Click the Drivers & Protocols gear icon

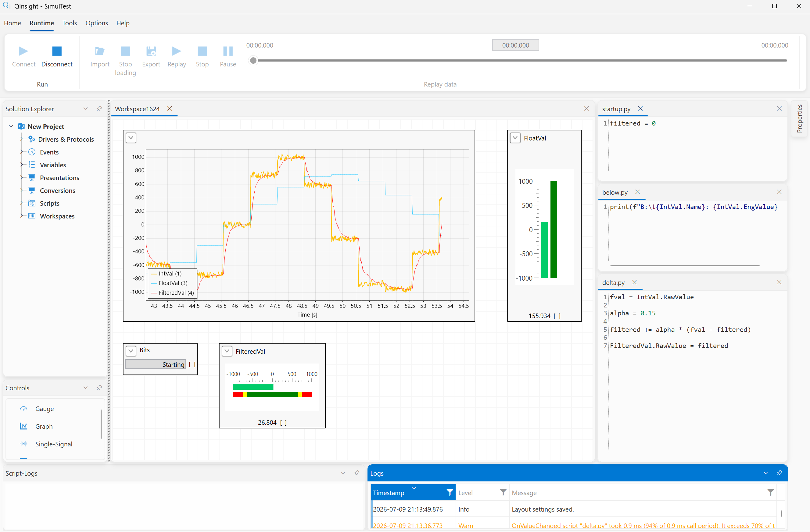coord(32,139)
